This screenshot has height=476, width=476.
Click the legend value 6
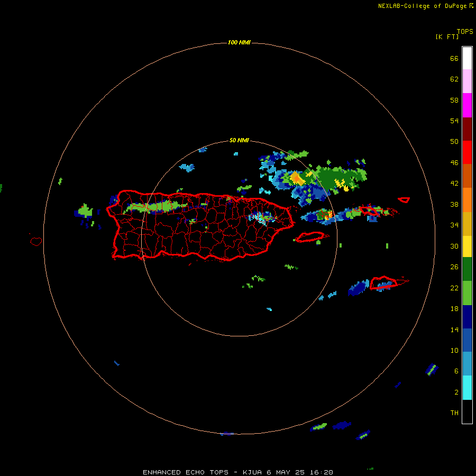(456, 371)
